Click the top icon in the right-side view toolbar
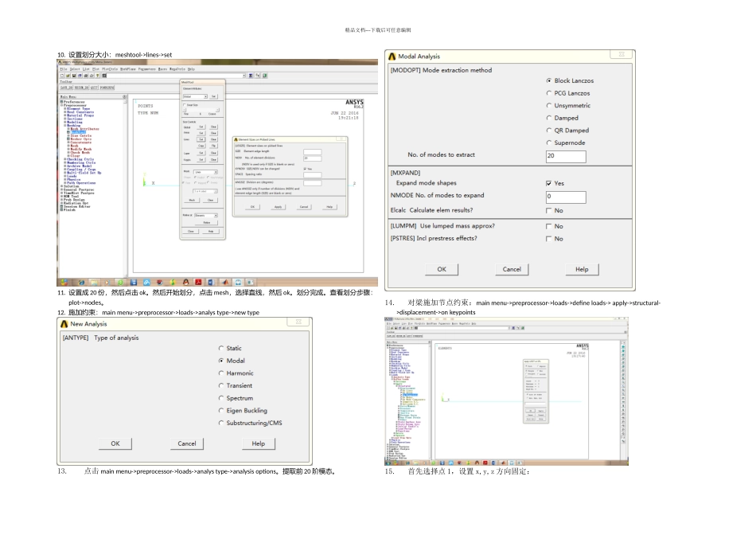The height and width of the screenshot is (535, 756). click(x=625, y=346)
